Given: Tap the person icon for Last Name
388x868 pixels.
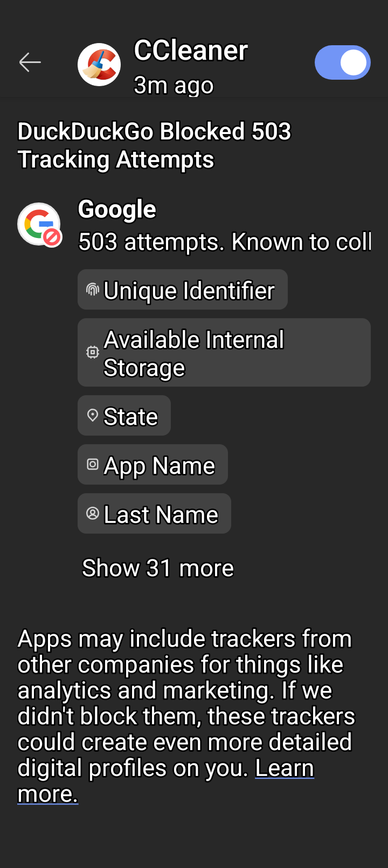Looking at the screenshot, I should (x=93, y=513).
